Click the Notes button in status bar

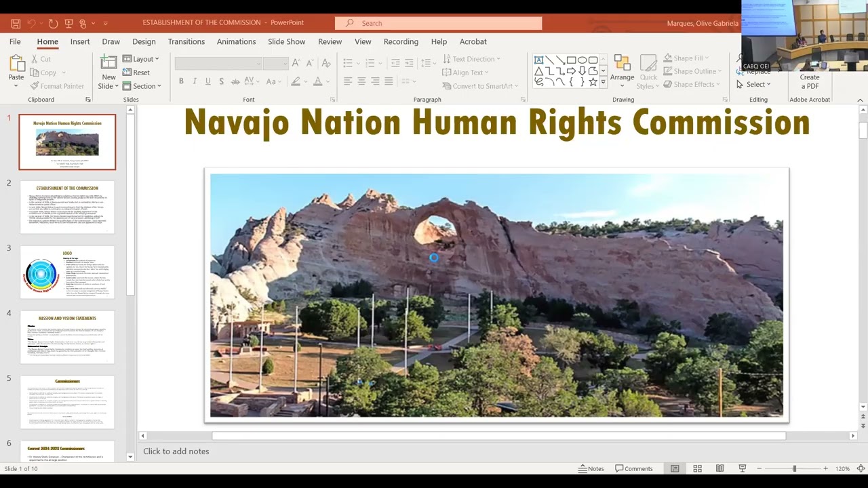591,468
